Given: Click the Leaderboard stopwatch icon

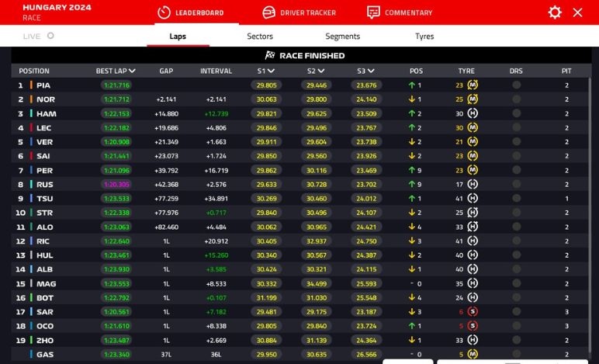Looking at the screenshot, I should click(x=164, y=12).
